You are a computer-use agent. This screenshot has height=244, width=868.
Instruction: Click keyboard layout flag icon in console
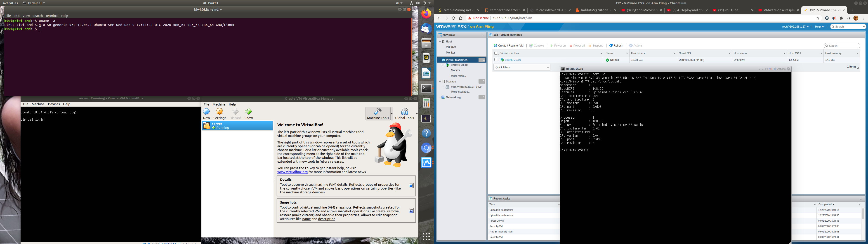770,69
